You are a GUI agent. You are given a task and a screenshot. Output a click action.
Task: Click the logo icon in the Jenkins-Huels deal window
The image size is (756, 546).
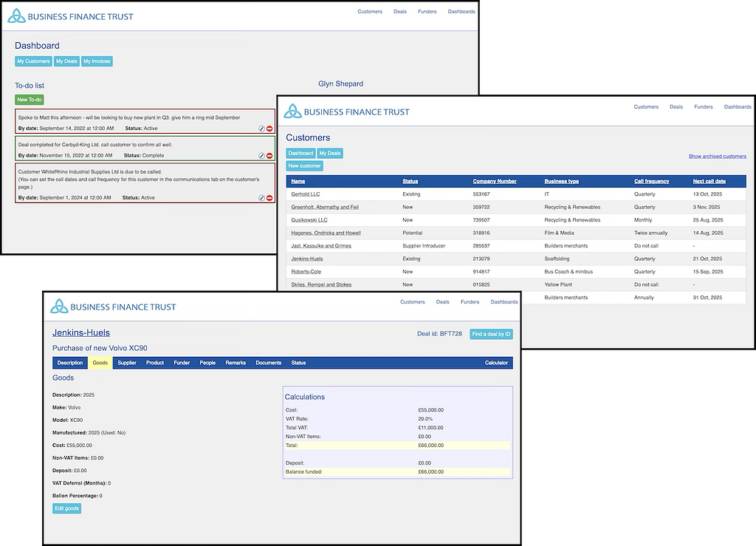pos(60,307)
